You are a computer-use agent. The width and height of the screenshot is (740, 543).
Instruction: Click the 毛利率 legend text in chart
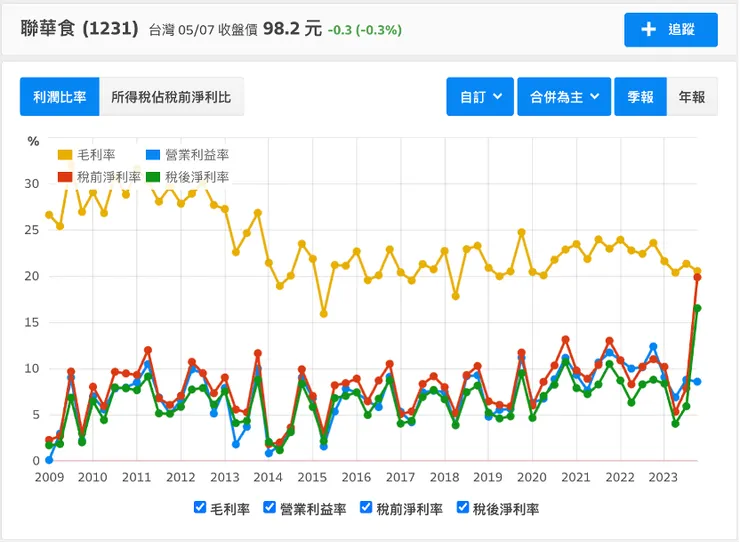(96, 155)
